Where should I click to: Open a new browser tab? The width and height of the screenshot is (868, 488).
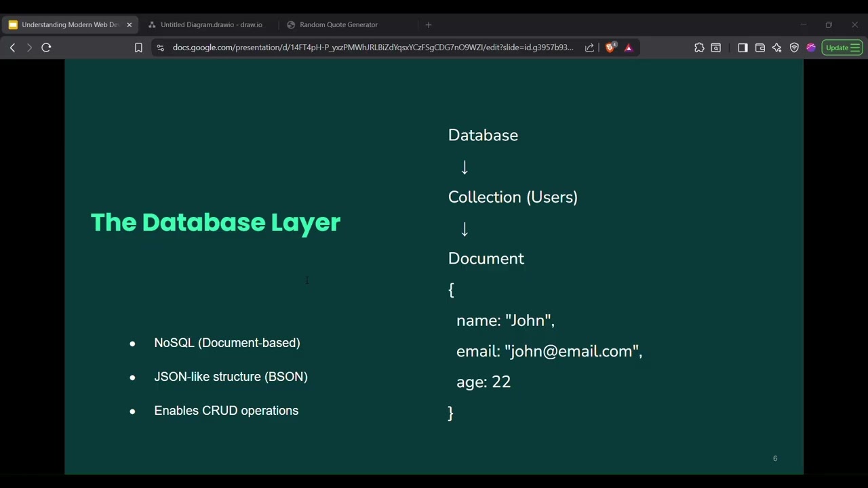pyautogui.click(x=428, y=24)
